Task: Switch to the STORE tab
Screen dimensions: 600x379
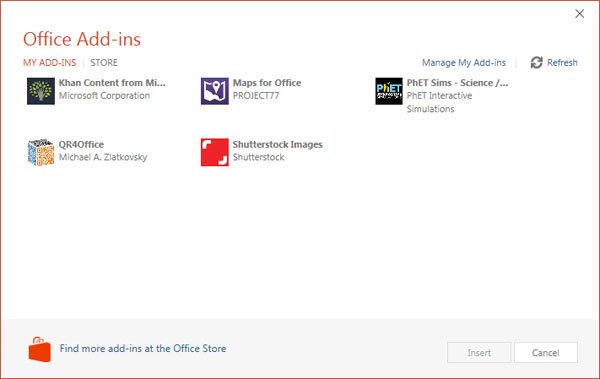Action: click(104, 62)
